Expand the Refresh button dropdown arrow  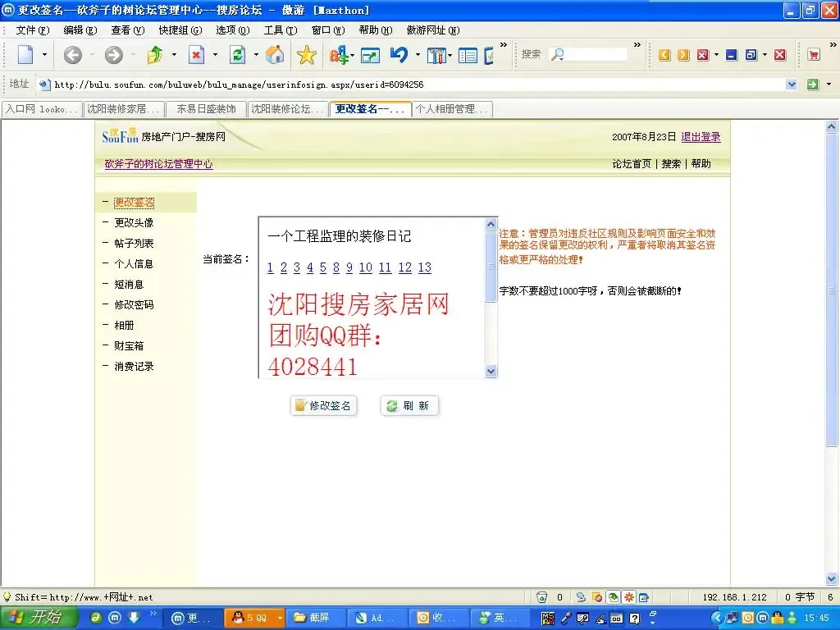[256, 55]
